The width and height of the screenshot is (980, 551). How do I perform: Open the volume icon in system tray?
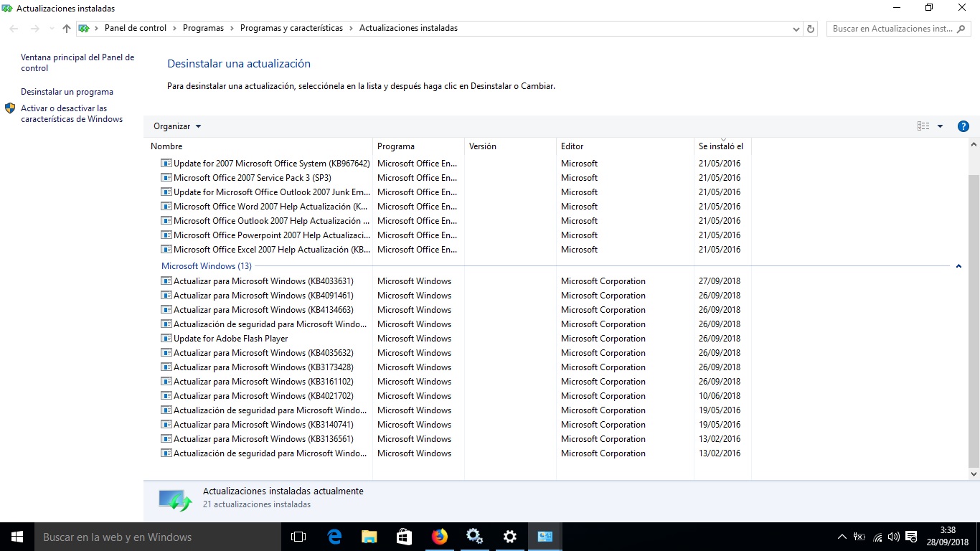(894, 537)
